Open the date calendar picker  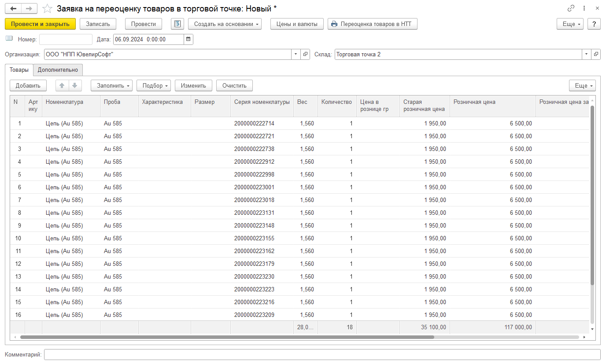(x=188, y=39)
